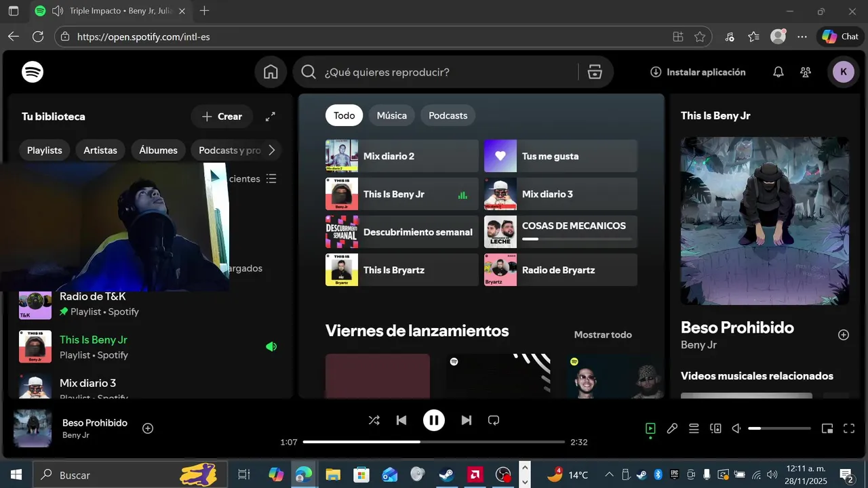Refresh the browser page
The width and height of the screenshot is (868, 488).
(x=38, y=37)
